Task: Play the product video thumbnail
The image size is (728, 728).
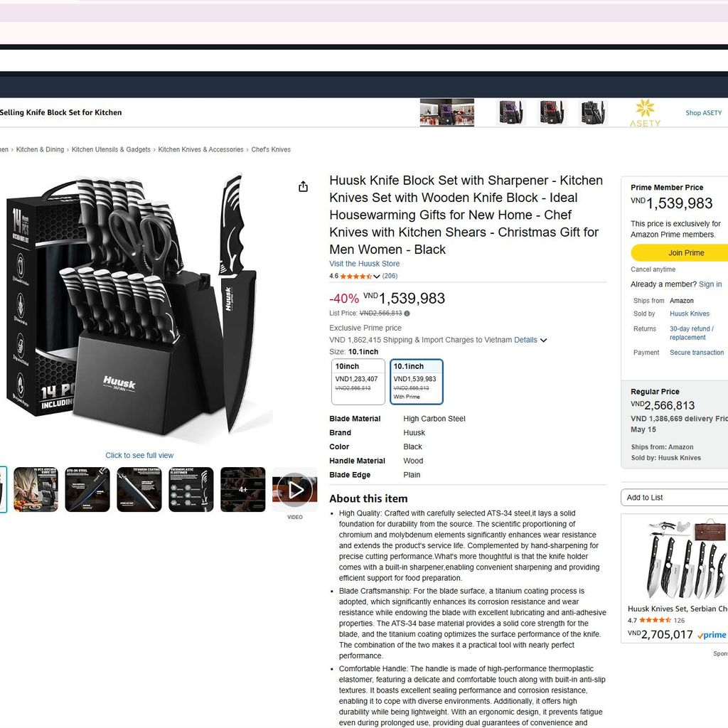Action: coord(295,489)
